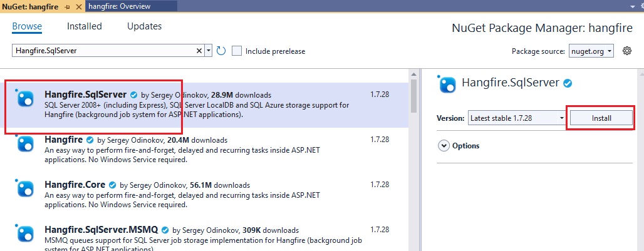Switch to Browse tab
This screenshot has width=644, height=251.
(27, 26)
